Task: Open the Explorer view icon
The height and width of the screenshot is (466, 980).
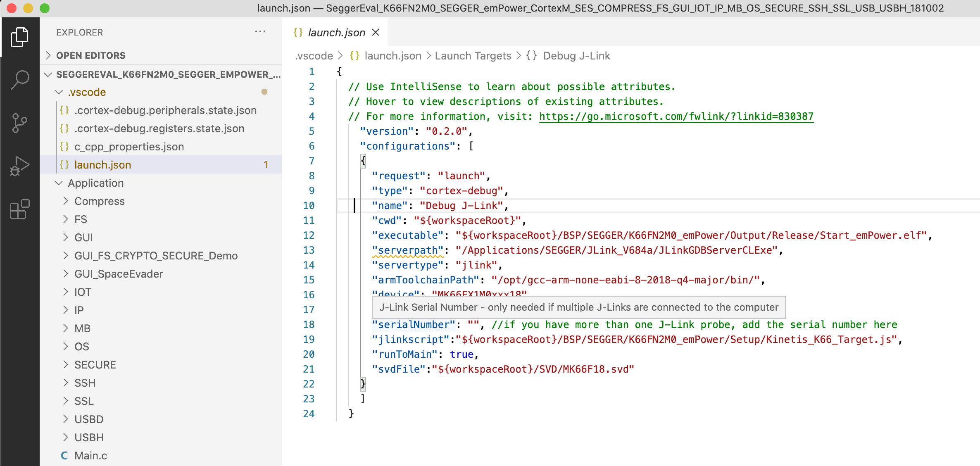Action: pyautogui.click(x=19, y=37)
